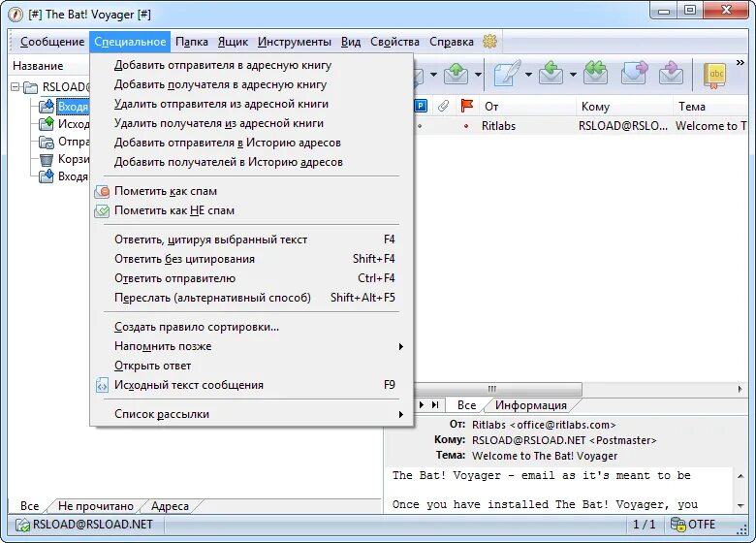Switch to the 'Адреса' tab
756x543 pixels.
(x=170, y=506)
